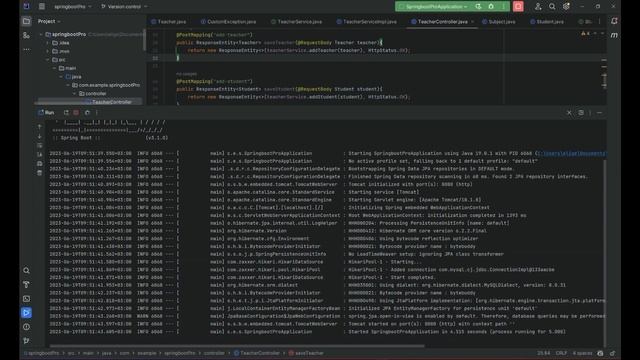Collapse the controller package
Viewport: 640px width, 360px height.
pos(75,93)
